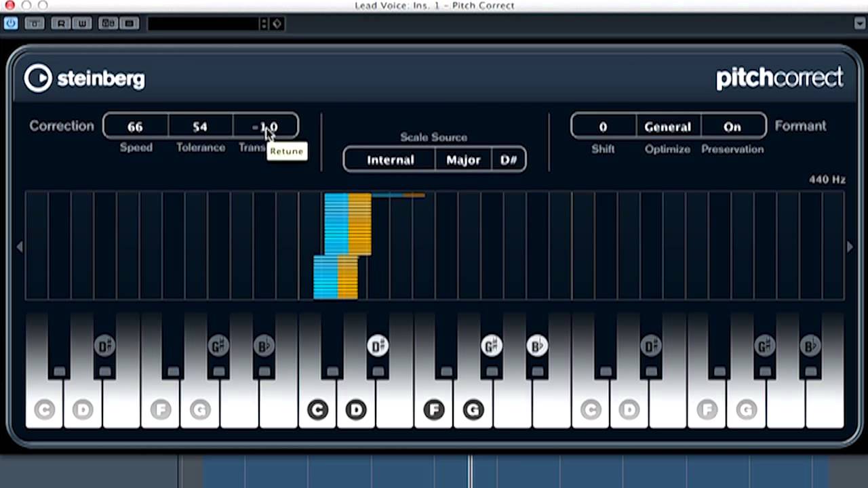Click the playhead in Cubase project window behind

point(470,471)
